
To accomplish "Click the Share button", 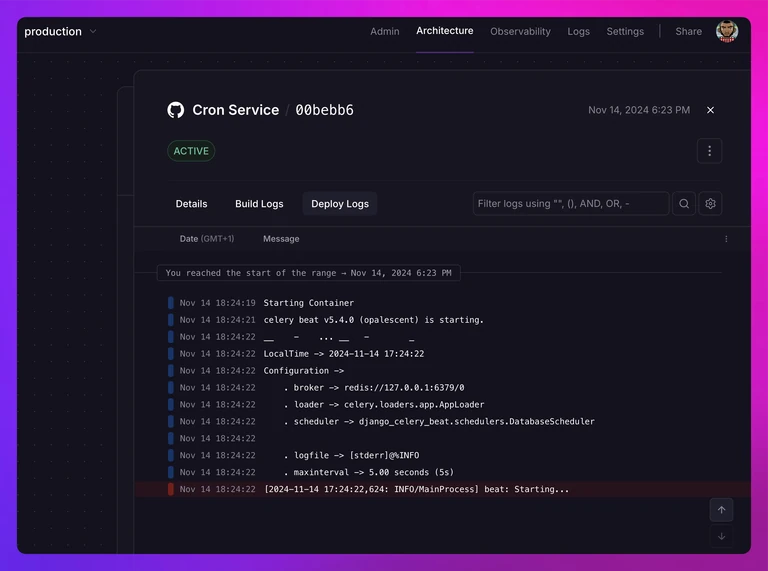I will (x=688, y=31).
